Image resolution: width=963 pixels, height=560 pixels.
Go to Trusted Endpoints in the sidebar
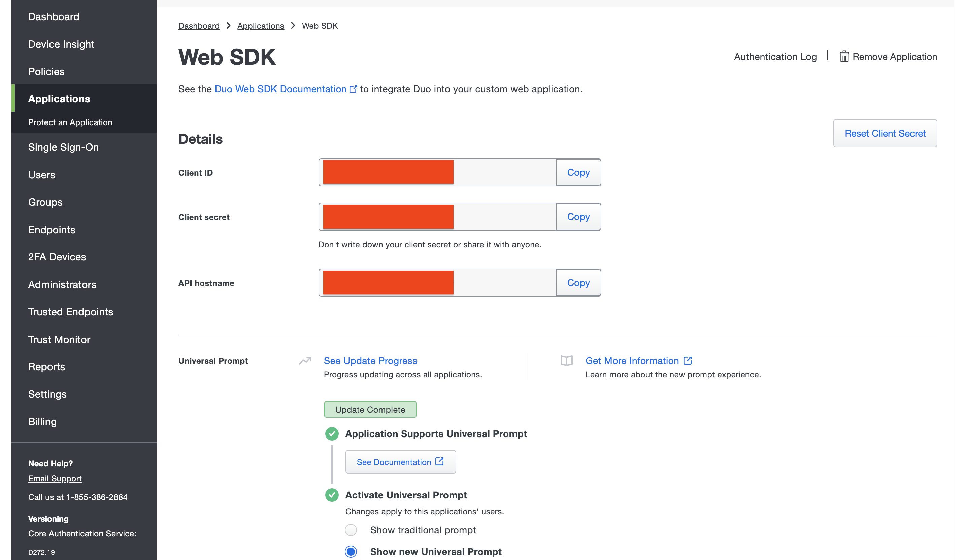click(71, 312)
